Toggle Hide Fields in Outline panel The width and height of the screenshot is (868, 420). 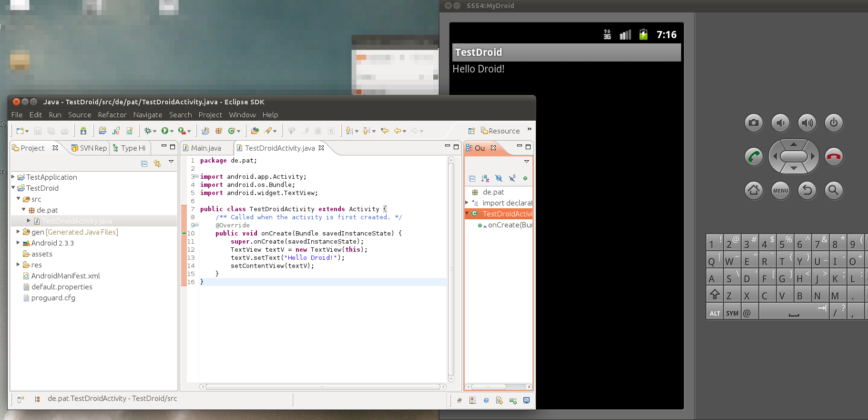point(499,178)
